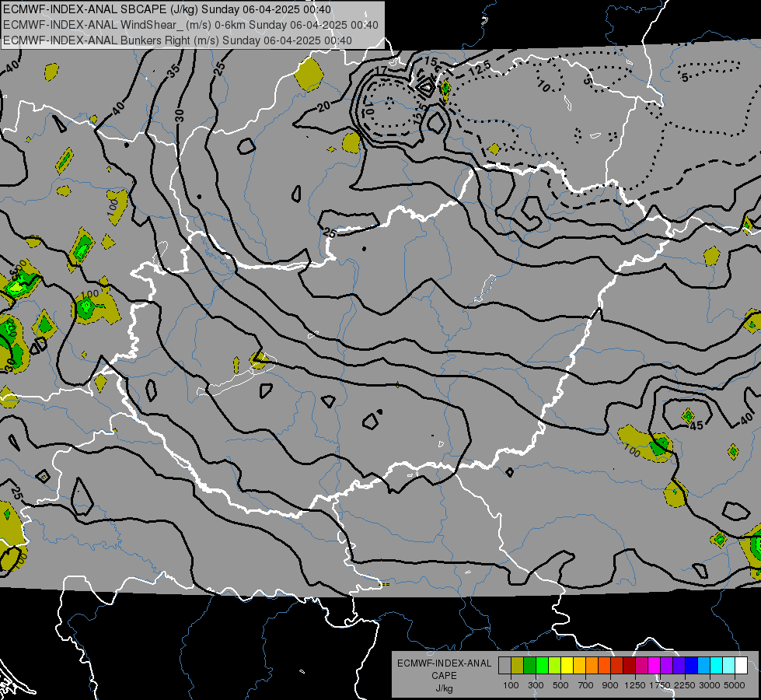
Task: Click the 15 contour label on the map
Action: [x=431, y=61]
